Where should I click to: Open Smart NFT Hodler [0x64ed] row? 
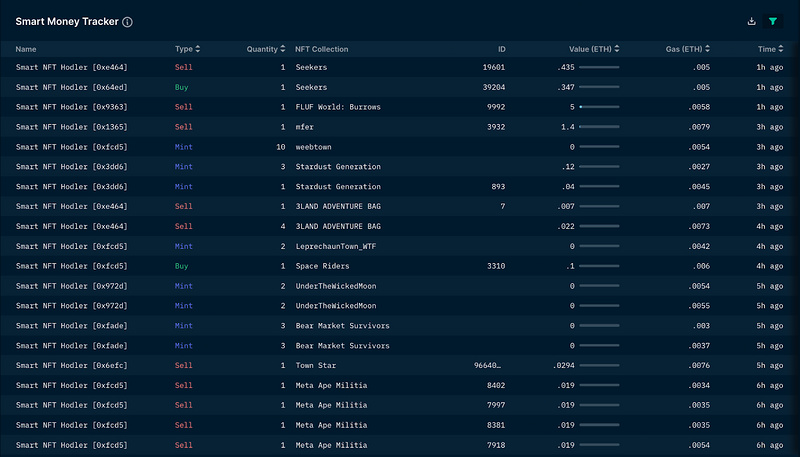(400, 87)
